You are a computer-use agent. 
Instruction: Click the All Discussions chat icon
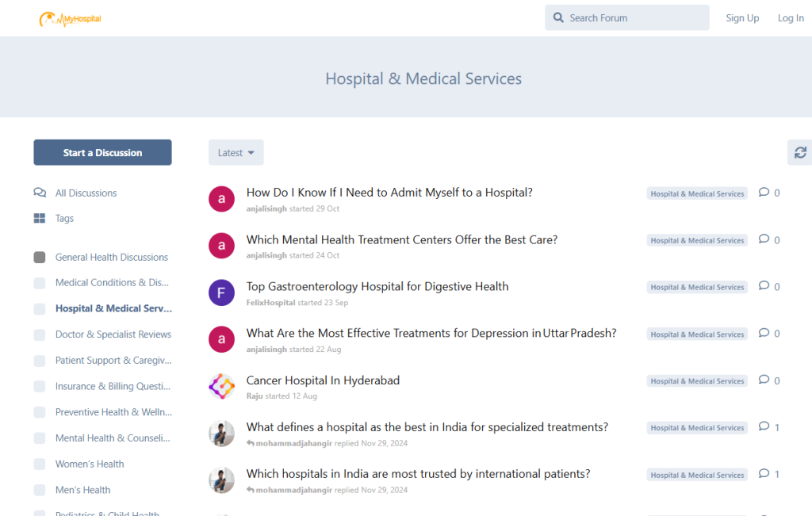coord(40,193)
